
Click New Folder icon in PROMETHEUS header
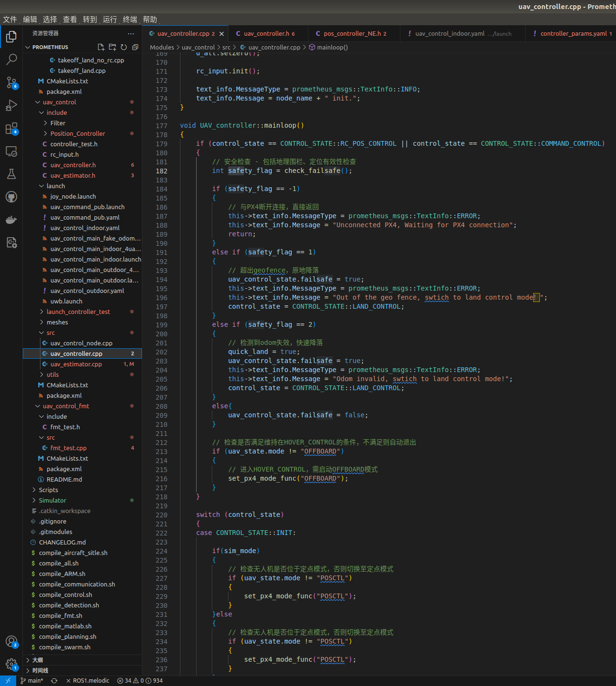click(112, 47)
